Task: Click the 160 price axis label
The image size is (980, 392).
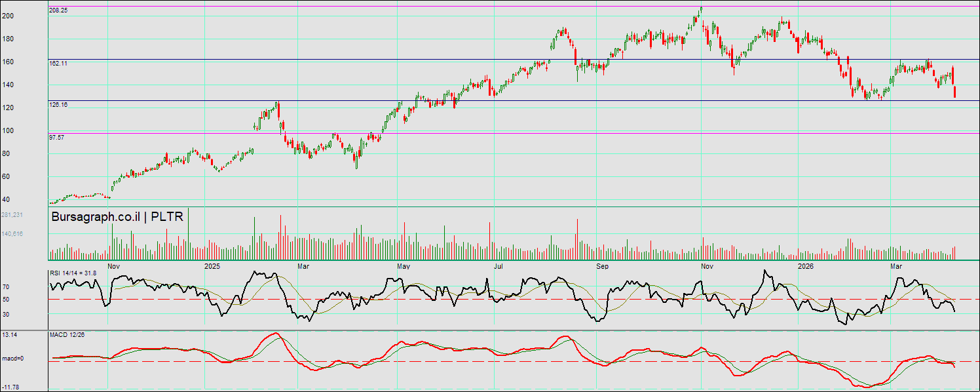Action: [x=8, y=62]
